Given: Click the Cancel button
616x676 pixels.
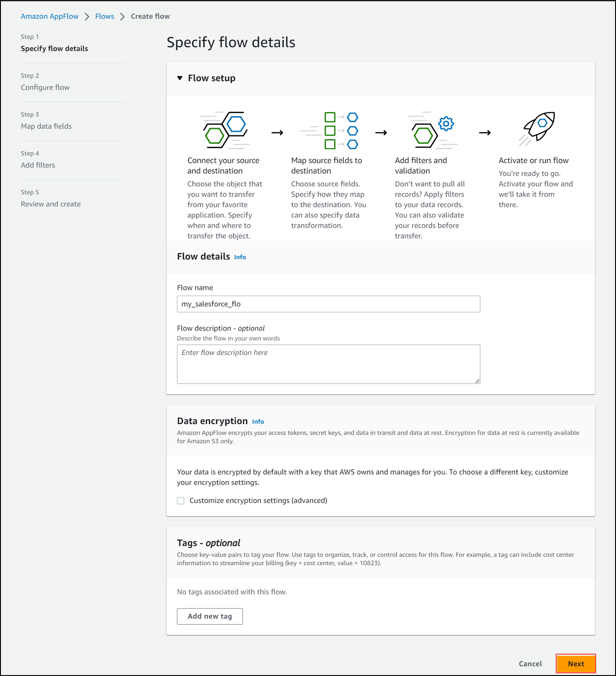Looking at the screenshot, I should [x=530, y=664].
